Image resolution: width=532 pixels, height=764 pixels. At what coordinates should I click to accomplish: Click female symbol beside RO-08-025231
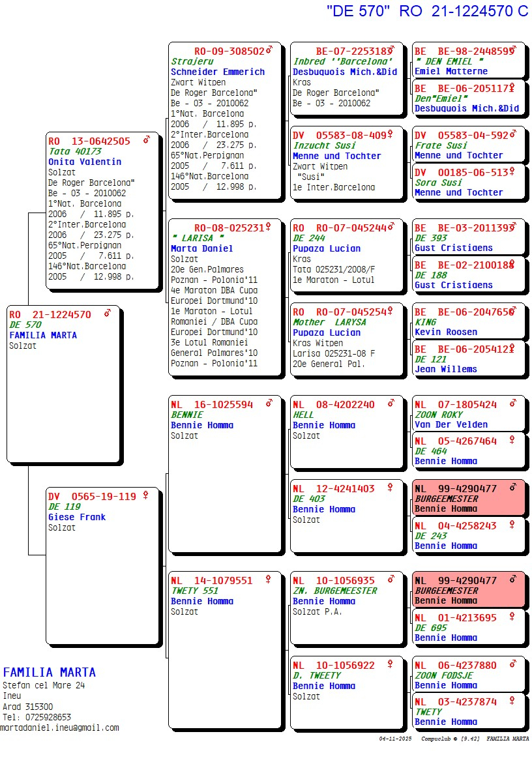(x=268, y=227)
